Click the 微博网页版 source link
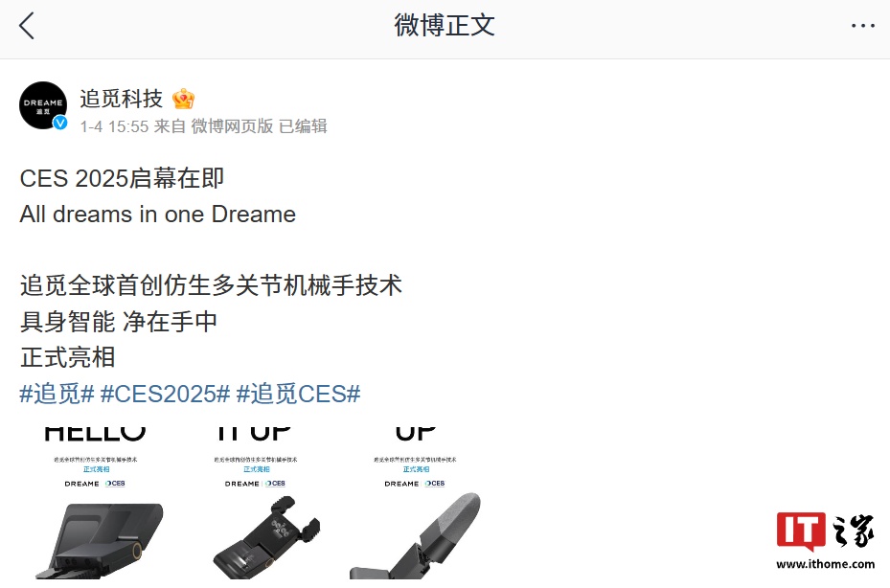Viewport: 890px width, 588px height. (x=232, y=126)
